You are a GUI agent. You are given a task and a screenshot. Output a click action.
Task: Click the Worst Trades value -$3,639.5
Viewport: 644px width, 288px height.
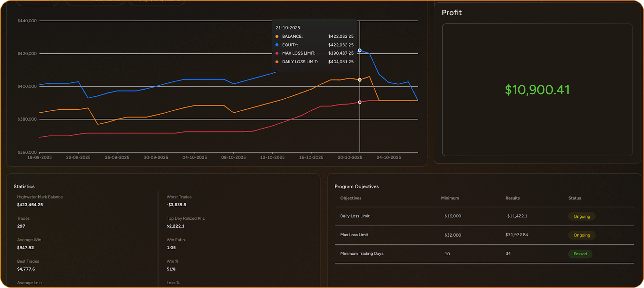(x=177, y=205)
